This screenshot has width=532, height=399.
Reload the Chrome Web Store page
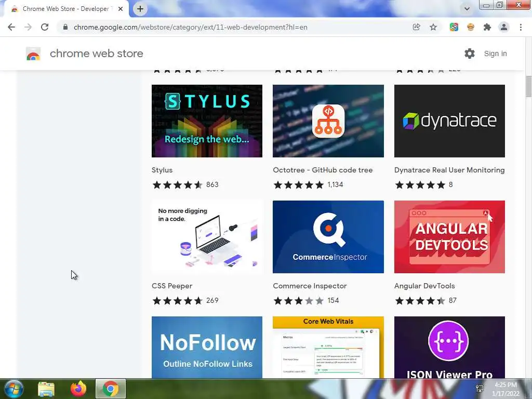point(45,27)
